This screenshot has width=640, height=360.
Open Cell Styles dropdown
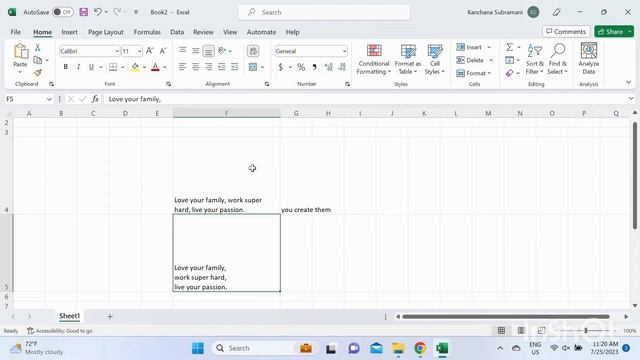tap(434, 60)
